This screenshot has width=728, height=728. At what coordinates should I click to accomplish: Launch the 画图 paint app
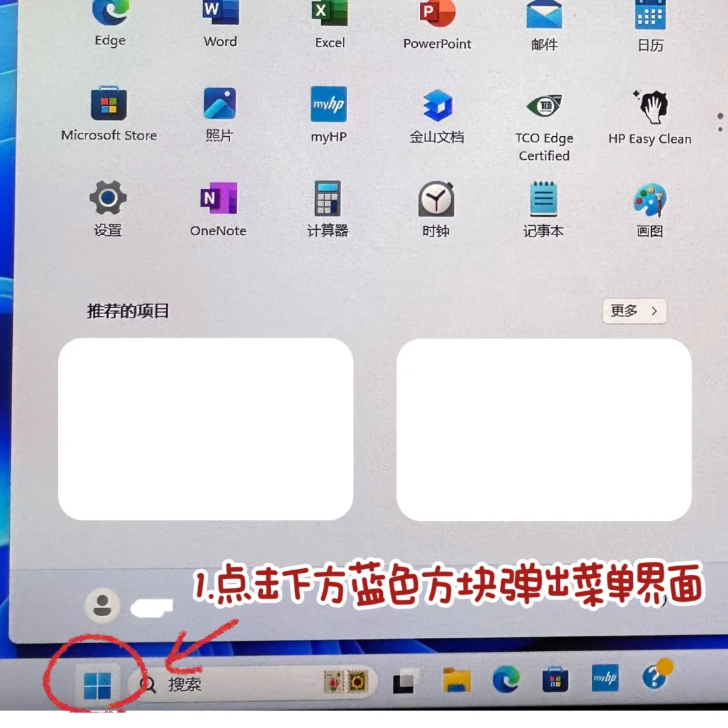650,211
